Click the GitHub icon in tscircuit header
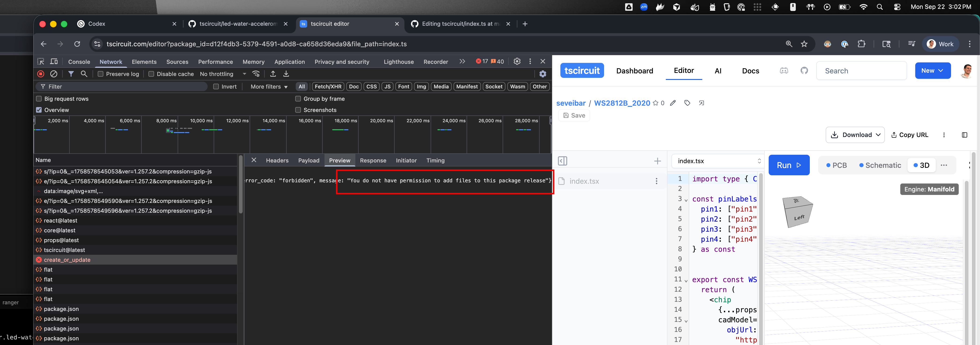Viewport: 980px width, 345px height. click(804, 71)
